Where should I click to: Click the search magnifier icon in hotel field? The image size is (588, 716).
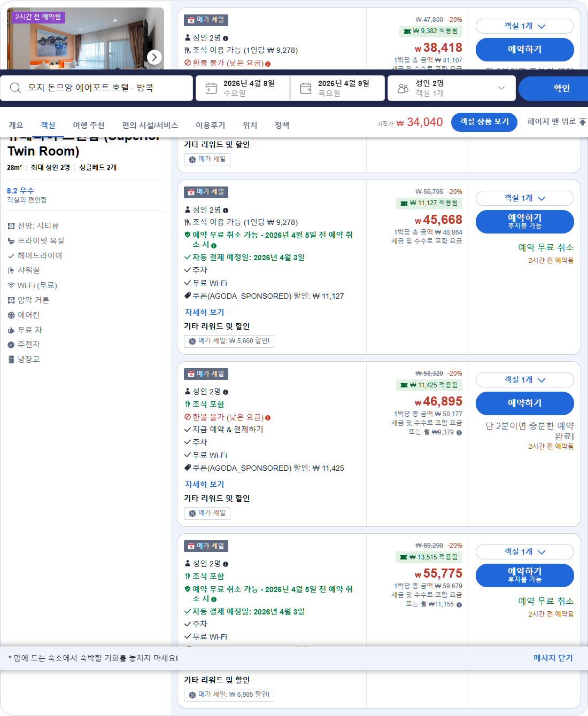click(16, 88)
